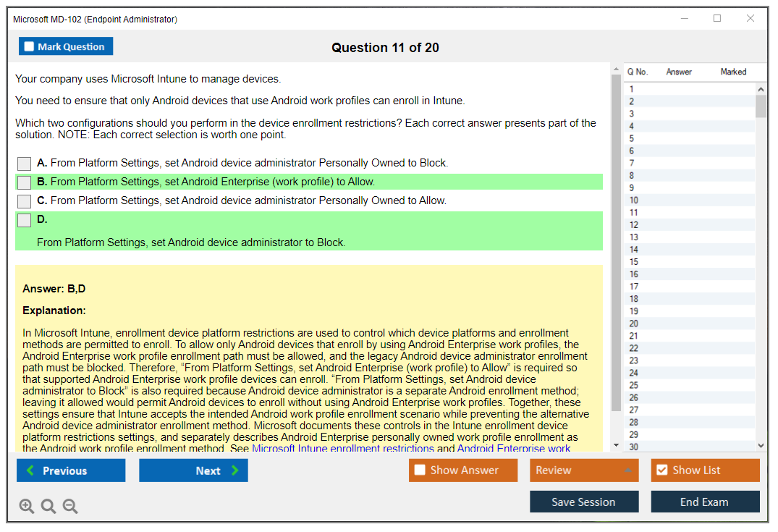Advance with the Next button
778x532 pixels.
[193, 470]
